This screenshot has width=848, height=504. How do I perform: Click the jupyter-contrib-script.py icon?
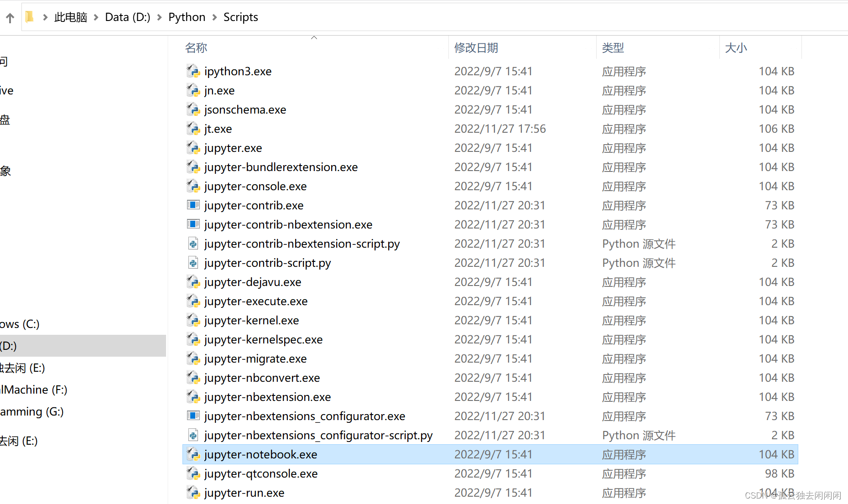193,263
